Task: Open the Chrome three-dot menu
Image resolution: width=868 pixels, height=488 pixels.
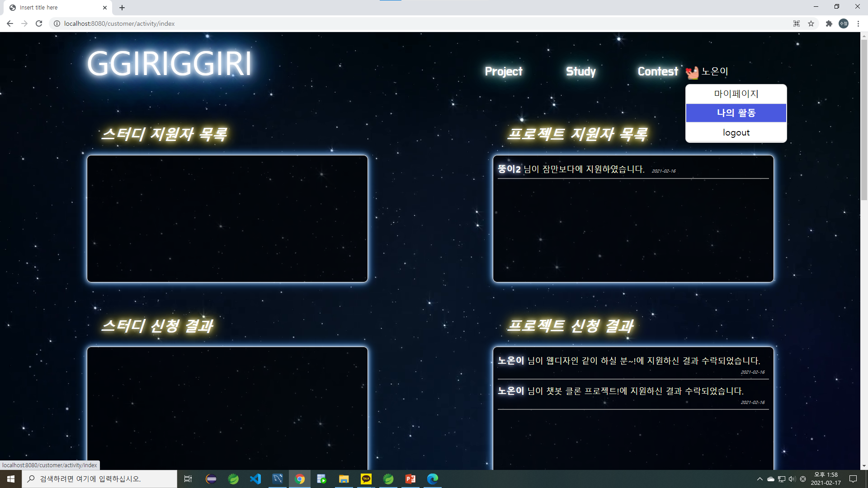Action: click(858, 23)
